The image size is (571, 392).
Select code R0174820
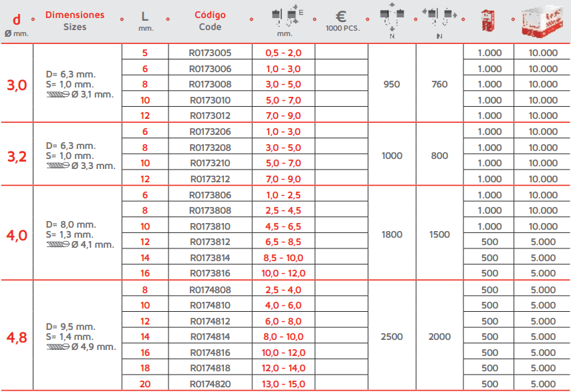210,384
